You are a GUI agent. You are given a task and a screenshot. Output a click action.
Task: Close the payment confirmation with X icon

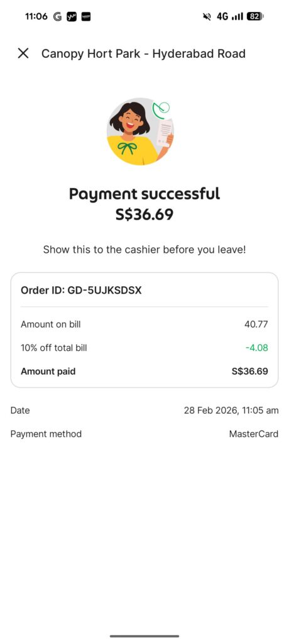[23, 53]
